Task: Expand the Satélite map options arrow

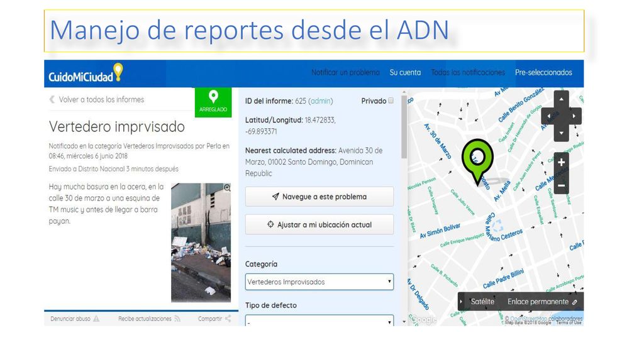Action: [x=461, y=302]
